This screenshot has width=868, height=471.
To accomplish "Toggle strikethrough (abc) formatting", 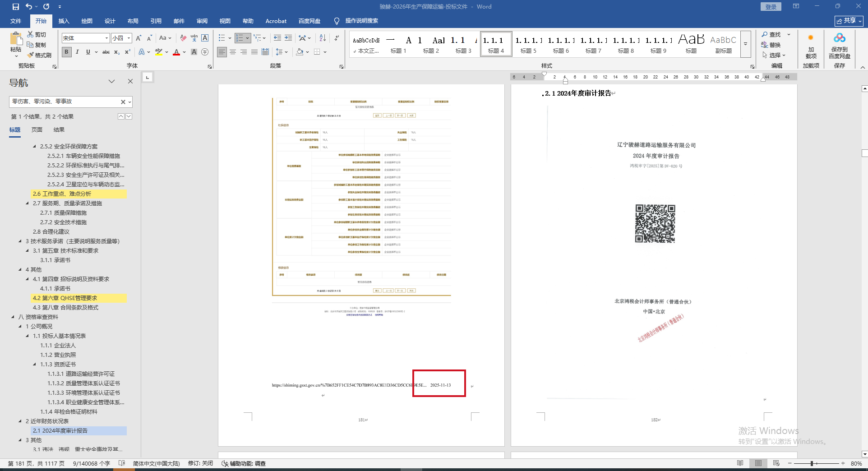I will click(106, 52).
